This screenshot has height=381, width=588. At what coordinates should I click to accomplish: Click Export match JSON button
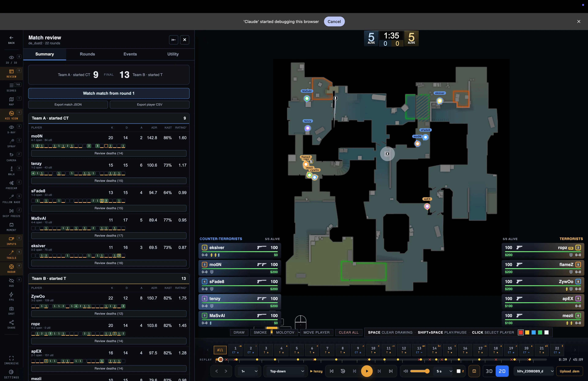(68, 105)
